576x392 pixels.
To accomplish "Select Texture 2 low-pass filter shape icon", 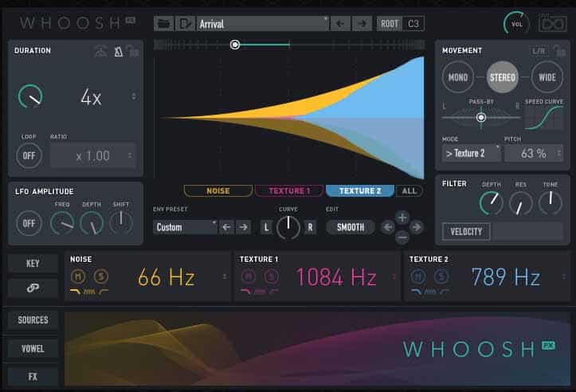I will pos(416,292).
